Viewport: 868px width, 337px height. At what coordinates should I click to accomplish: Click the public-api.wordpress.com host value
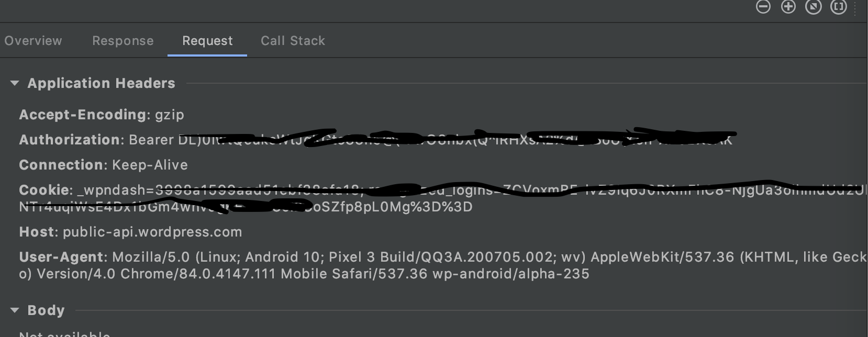coord(151,232)
